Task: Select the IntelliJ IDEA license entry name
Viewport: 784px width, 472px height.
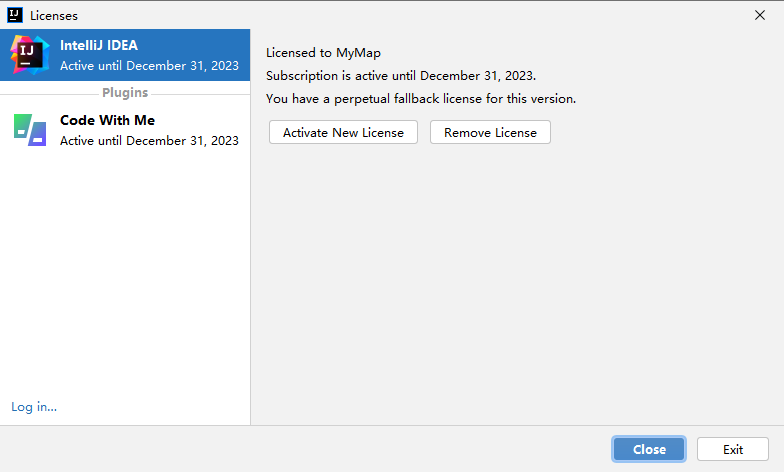Action: pyautogui.click(x=99, y=45)
